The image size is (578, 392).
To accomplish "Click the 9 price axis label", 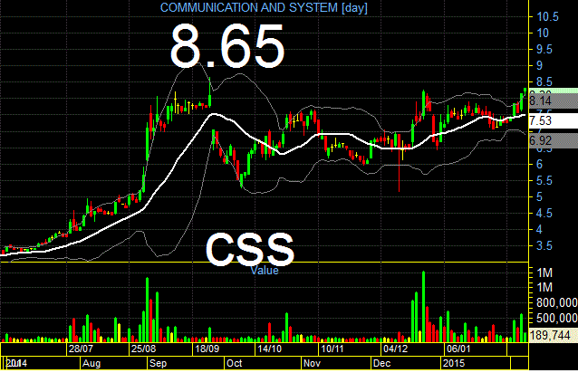I will pyautogui.click(x=540, y=65).
